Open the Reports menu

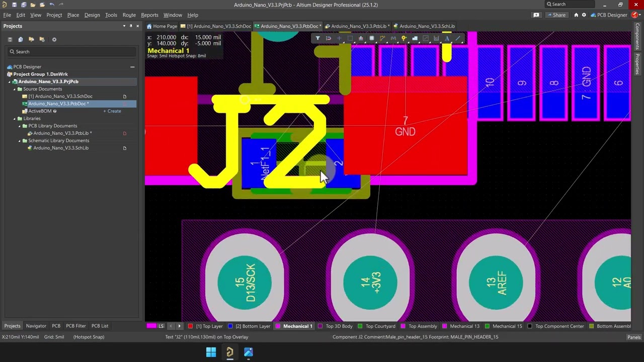coord(149,15)
